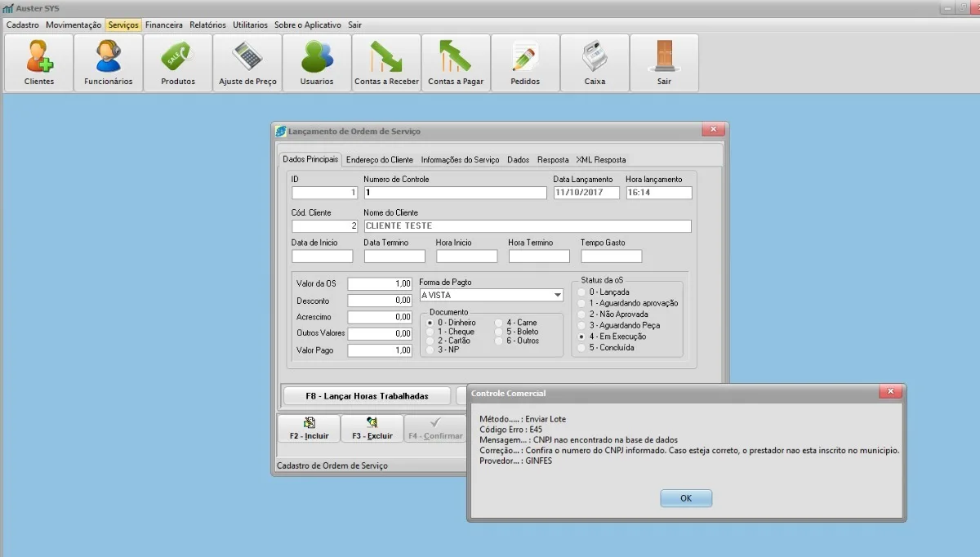The height and width of the screenshot is (557, 980).
Task: Open Contas a Pagar icon
Action: (x=456, y=63)
